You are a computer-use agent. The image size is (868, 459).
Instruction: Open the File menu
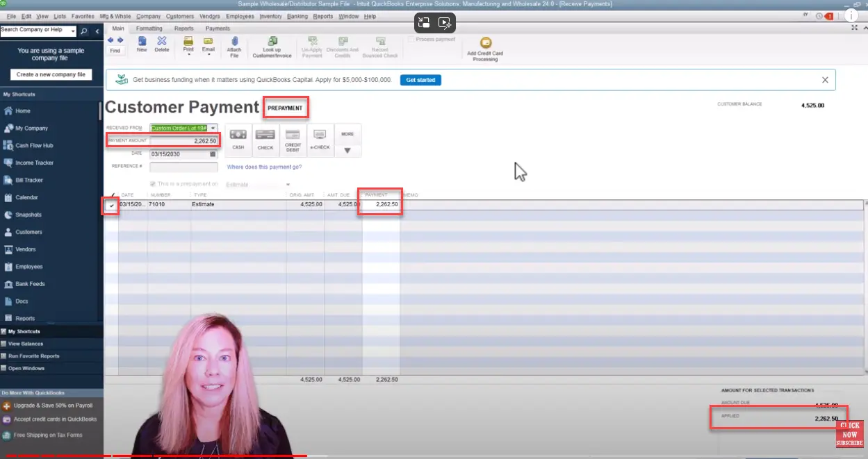11,16
